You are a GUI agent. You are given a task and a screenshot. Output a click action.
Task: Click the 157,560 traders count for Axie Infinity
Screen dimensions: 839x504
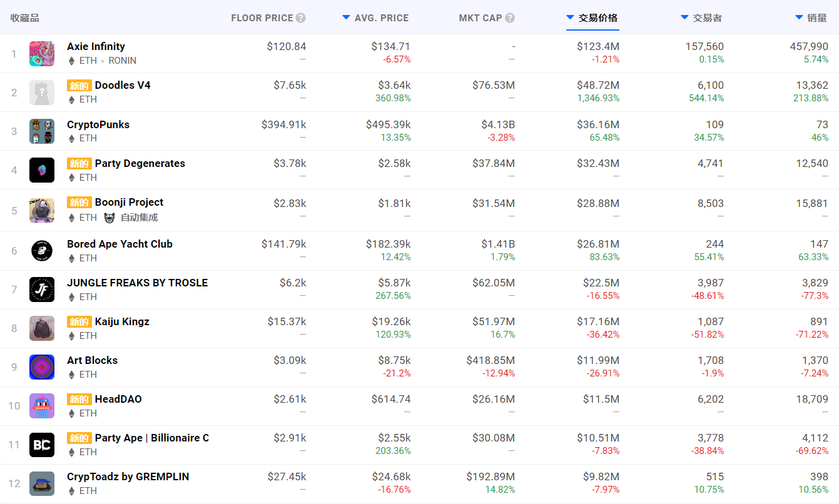pyautogui.click(x=704, y=46)
